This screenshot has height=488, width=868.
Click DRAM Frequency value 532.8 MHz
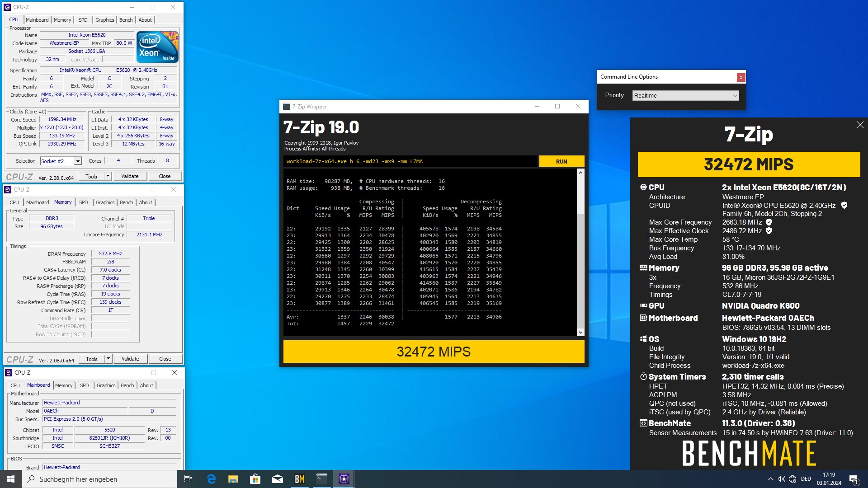(x=111, y=253)
